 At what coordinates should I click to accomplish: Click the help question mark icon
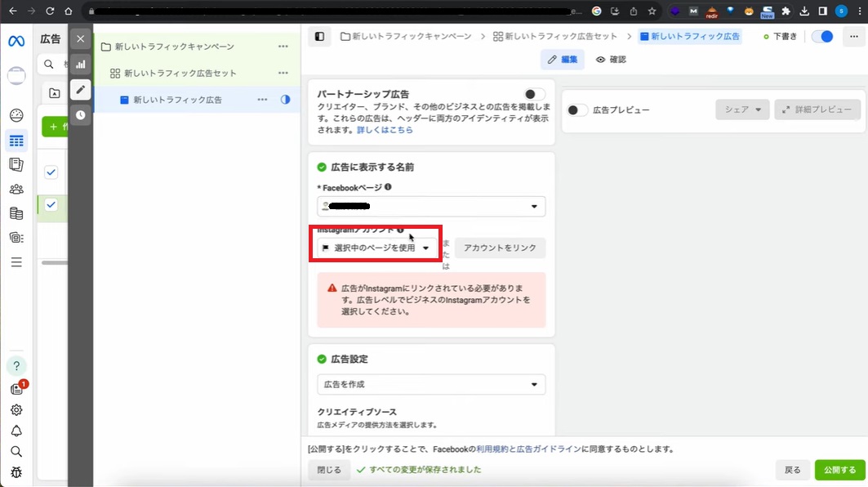[x=16, y=366]
